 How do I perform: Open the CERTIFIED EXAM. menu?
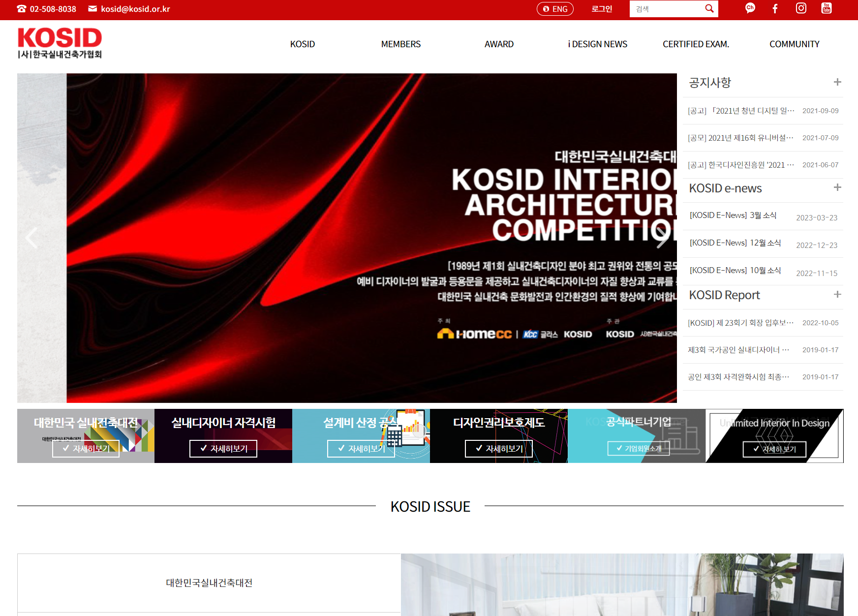696,44
